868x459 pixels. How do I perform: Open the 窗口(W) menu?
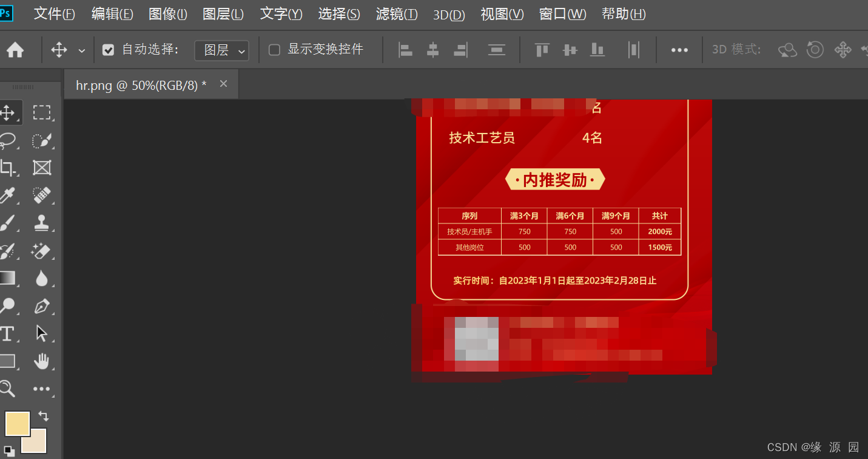click(563, 14)
